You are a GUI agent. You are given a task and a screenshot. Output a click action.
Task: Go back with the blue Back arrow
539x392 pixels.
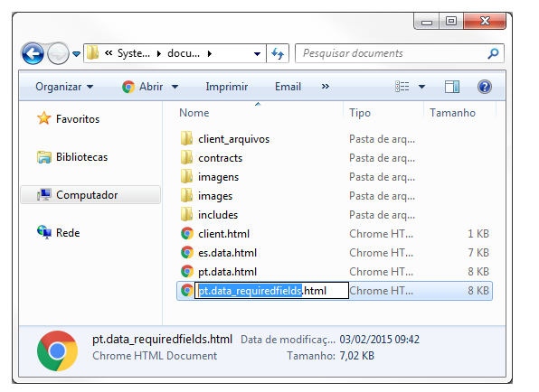[x=33, y=53]
